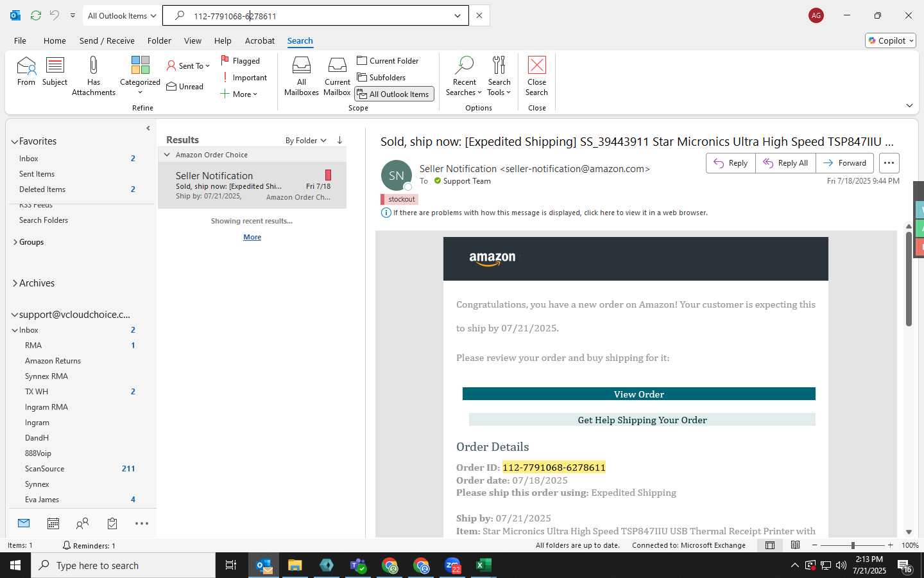Open the More refine dropdown
The height and width of the screenshot is (578, 924).
coord(239,94)
